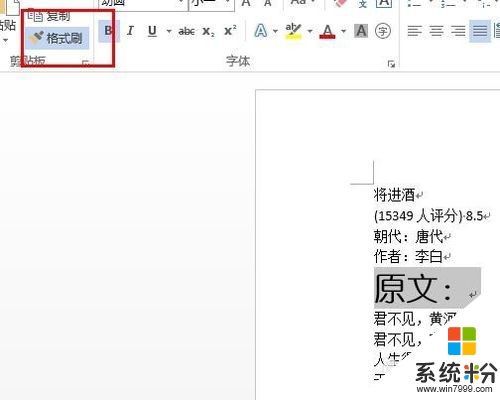Toggle subscript formatting

(209, 31)
